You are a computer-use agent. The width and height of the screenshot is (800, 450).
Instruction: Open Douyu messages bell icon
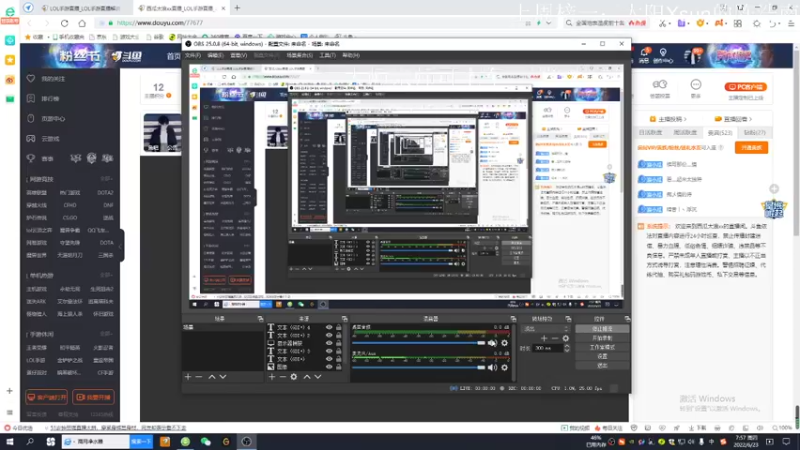(x=644, y=55)
